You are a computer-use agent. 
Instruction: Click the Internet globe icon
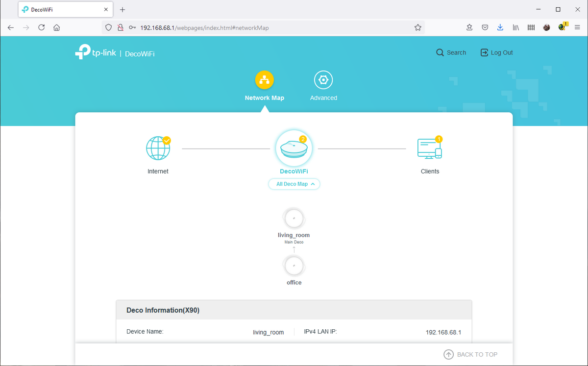point(158,147)
